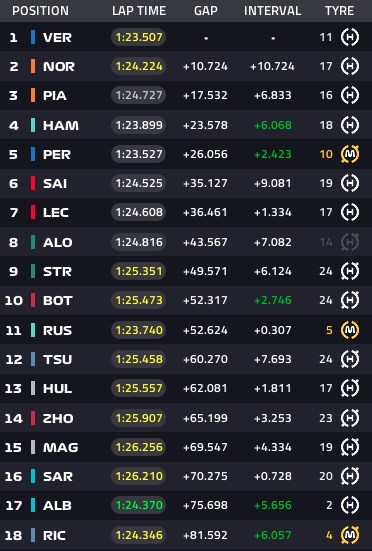
Task: Select the LAP TIME column header
Action: (x=139, y=11)
